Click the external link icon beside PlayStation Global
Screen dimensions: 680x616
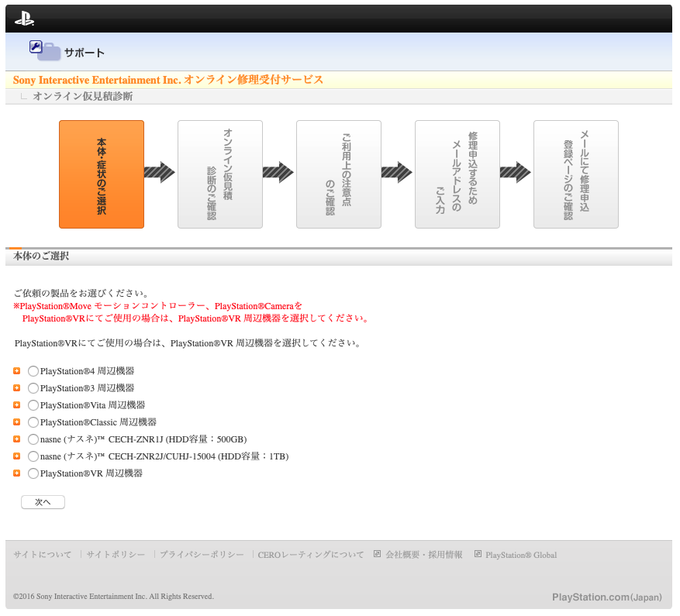click(478, 554)
